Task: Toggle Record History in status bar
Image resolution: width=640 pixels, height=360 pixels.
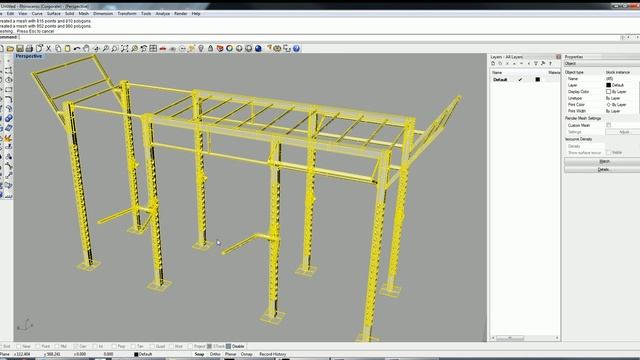Action: click(x=273, y=354)
